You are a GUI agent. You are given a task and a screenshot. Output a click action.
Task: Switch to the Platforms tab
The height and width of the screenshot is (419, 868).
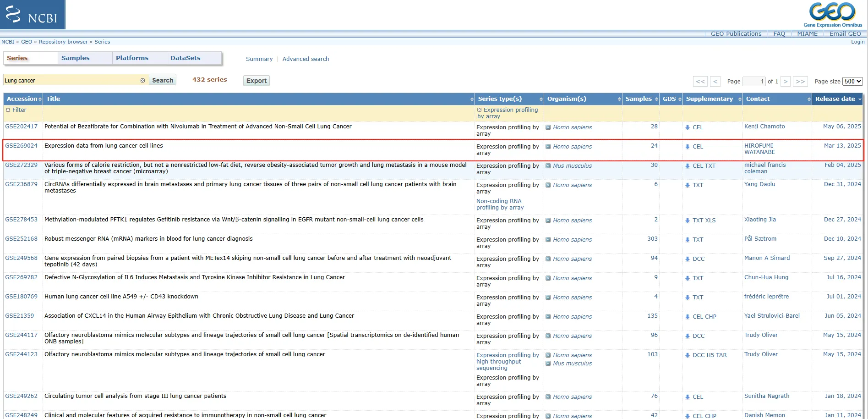tap(132, 58)
